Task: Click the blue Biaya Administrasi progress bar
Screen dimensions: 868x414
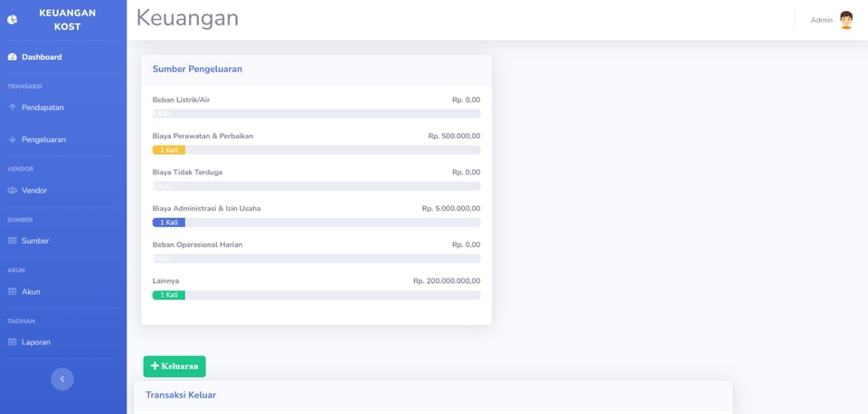Action: 169,222
